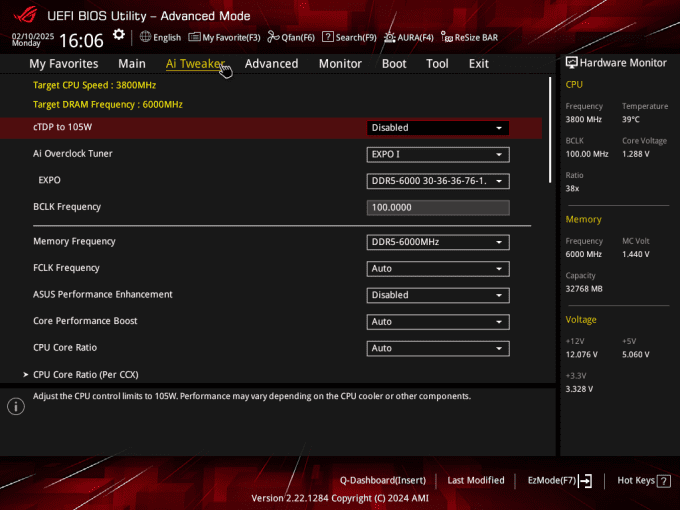Click the BCLK Frequency input field

point(438,207)
